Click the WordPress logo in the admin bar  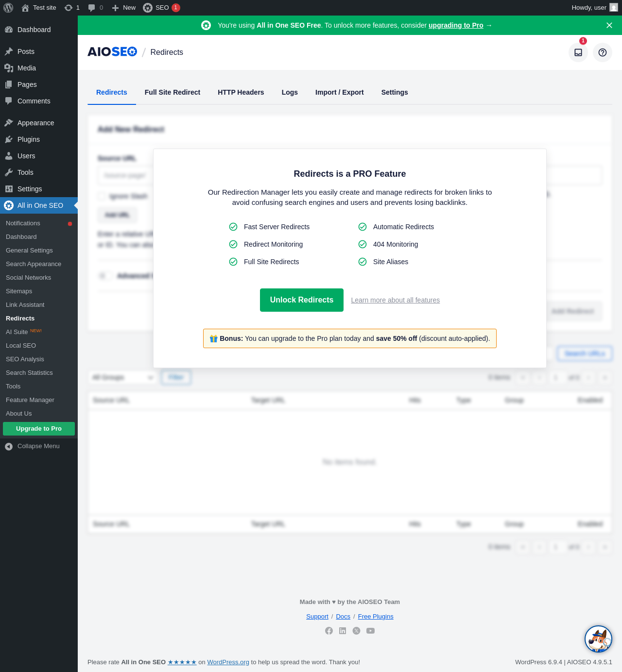click(x=8, y=8)
